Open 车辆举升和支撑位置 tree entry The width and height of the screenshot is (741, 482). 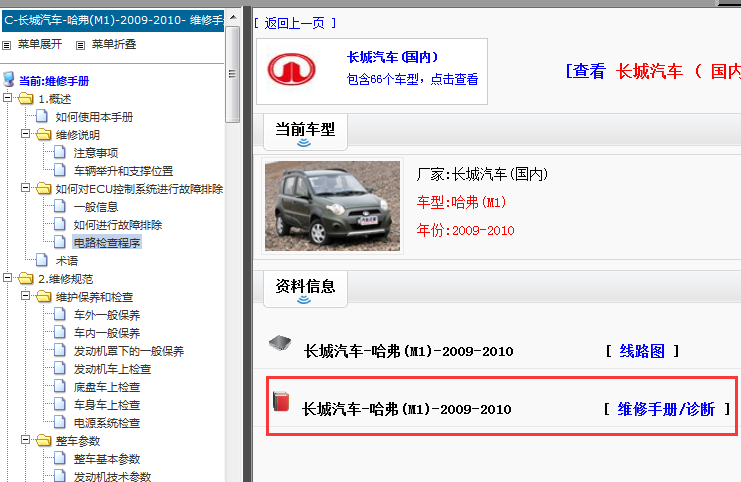[x=123, y=171]
